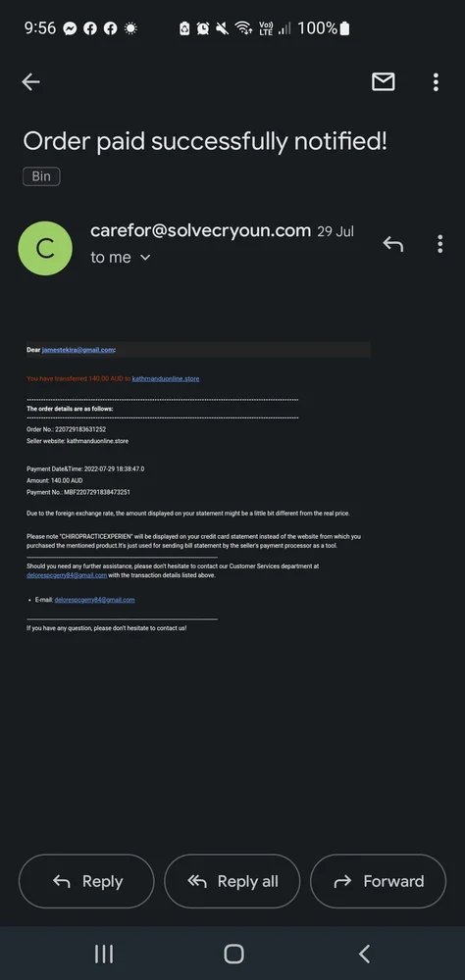Screen dimensions: 465x980
Task: Expand recipient details next to 'to me'
Action: pos(145,258)
